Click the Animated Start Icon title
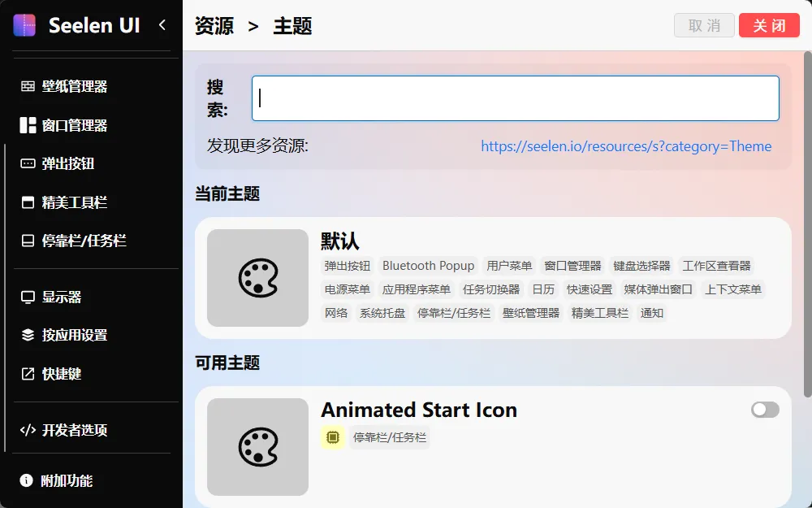The height and width of the screenshot is (508, 812). 419,410
